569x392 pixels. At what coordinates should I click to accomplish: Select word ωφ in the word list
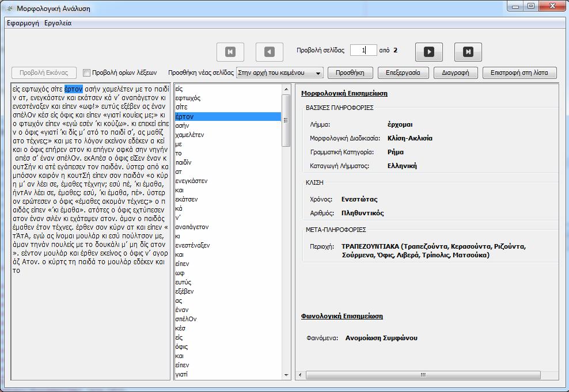tap(180, 273)
